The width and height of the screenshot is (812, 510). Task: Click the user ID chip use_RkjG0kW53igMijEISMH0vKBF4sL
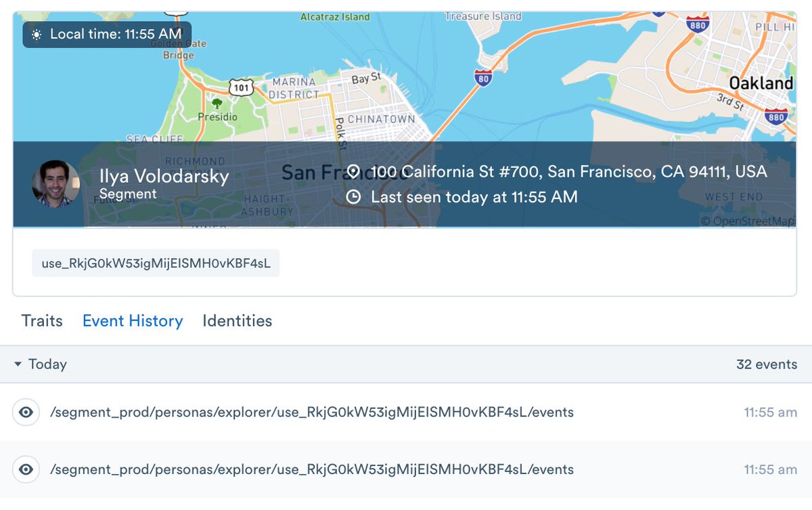pyautogui.click(x=156, y=263)
